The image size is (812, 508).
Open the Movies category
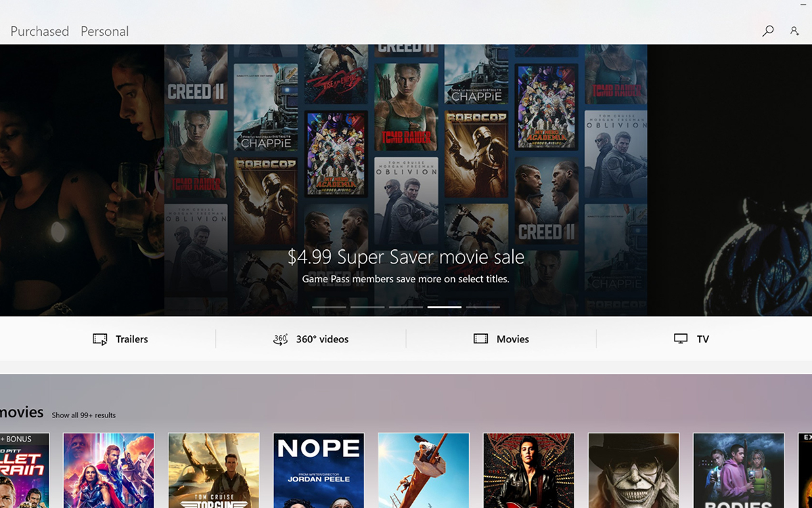501,339
